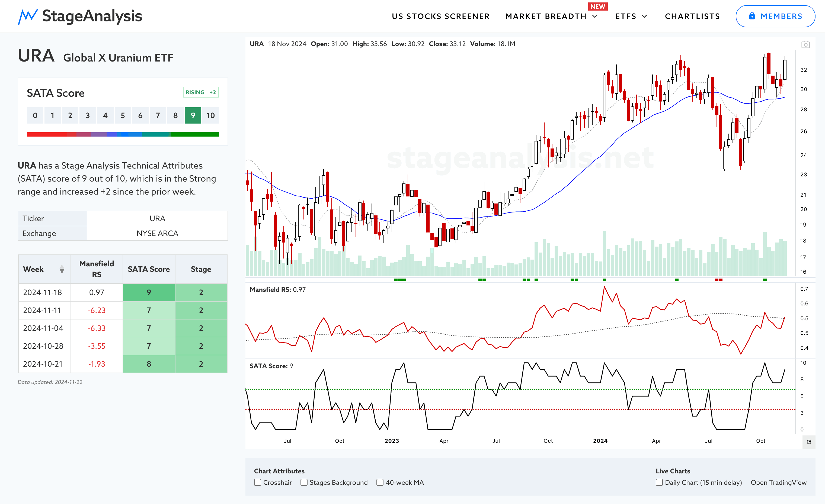Click the Live Charts heading

pos(673,471)
